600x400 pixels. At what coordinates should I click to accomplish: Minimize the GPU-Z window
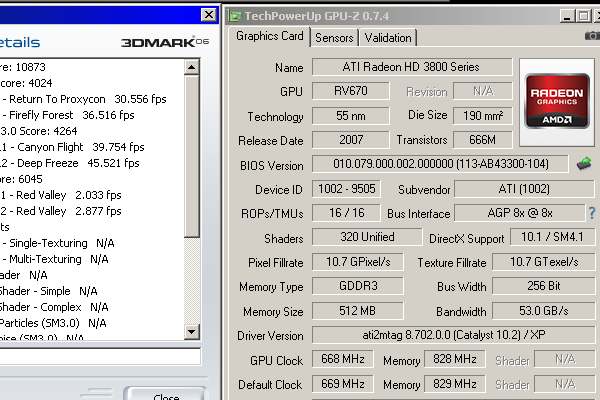(x=567, y=16)
